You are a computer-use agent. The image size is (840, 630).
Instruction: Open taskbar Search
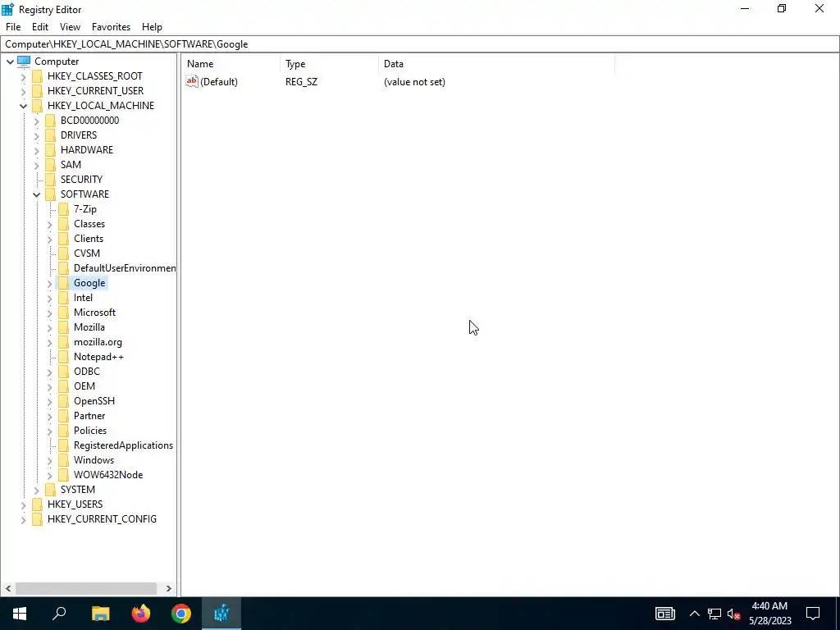(x=59, y=614)
